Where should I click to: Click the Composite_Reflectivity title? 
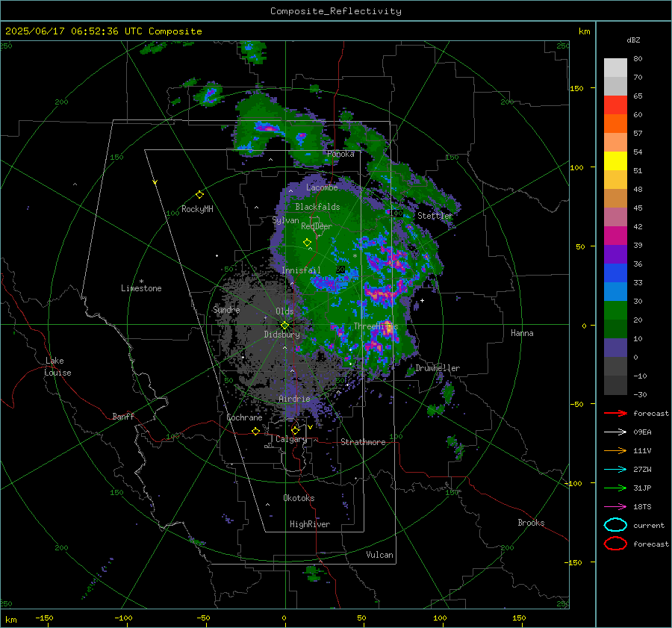click(336, 11)
